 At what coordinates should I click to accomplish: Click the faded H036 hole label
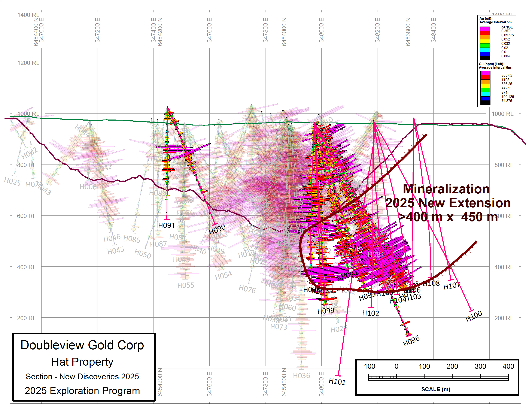coord(302,376)
